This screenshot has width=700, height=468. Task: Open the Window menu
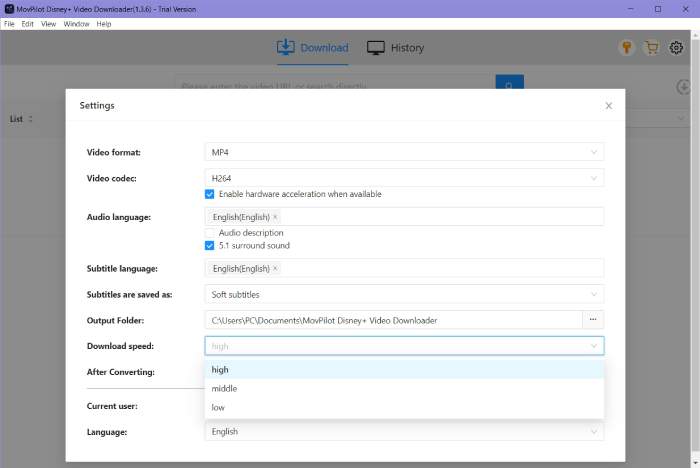(x=76, y=24)
